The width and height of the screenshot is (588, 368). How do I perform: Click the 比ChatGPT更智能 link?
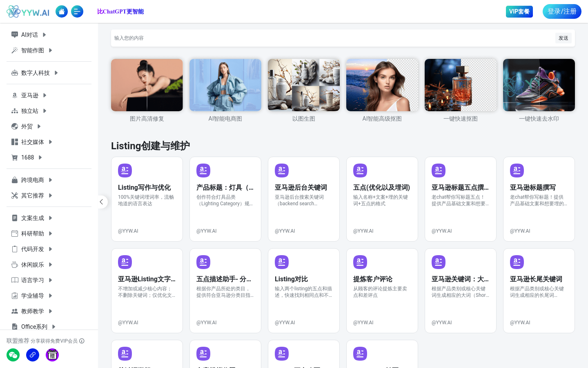[120, 11]
